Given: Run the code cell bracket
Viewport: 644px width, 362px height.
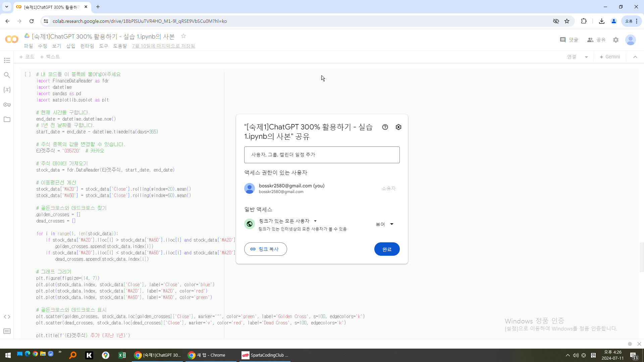Looking at the screenshot, I should click(x=28, y=74).
